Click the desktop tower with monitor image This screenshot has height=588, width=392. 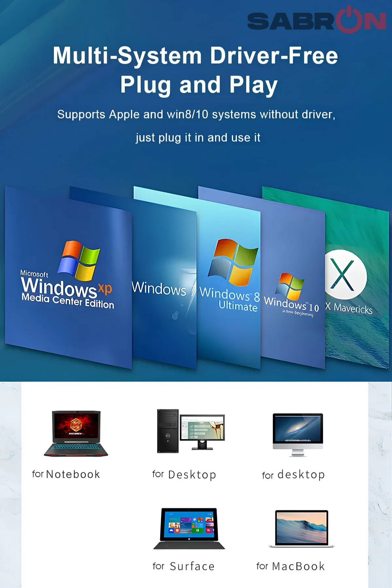(x=191, y=431)
